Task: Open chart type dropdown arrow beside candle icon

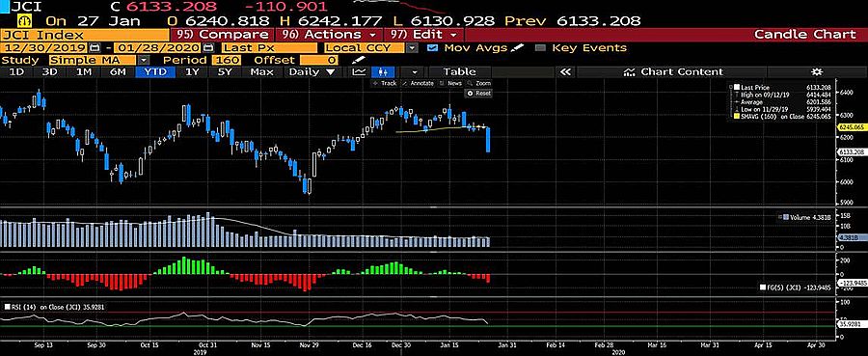Action: pyautogui.click(x=415, y=72)
